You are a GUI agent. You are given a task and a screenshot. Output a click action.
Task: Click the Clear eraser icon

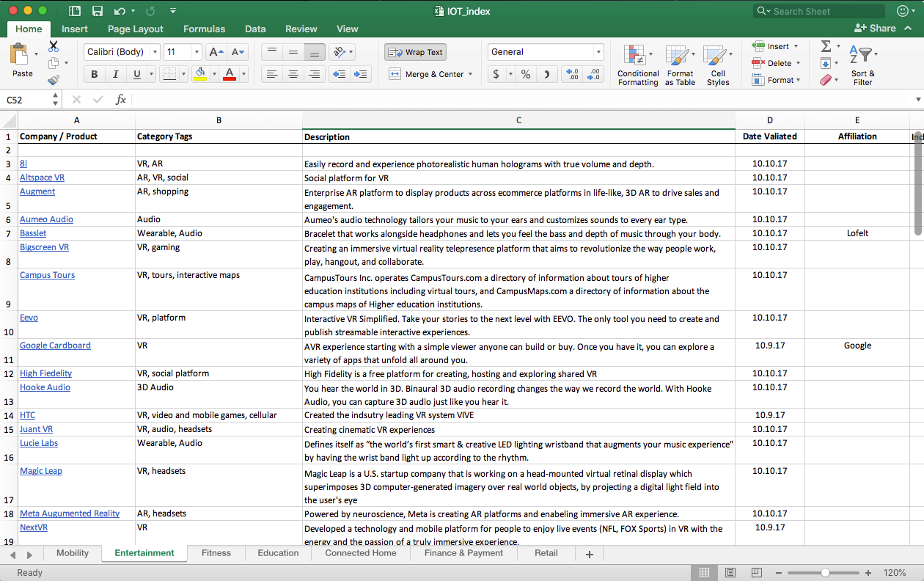point(826,80)
